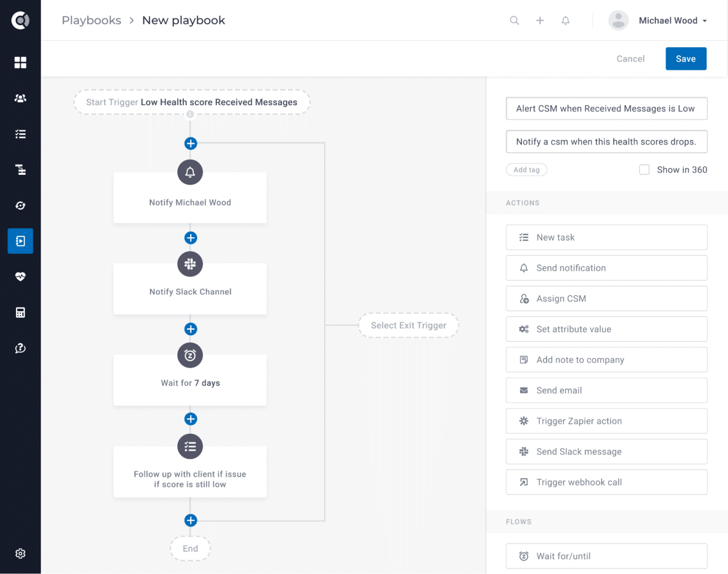Open the dashboard grid icon in sidebar
728x574 pixels.
pyautogui.click(x=20, y=62)
